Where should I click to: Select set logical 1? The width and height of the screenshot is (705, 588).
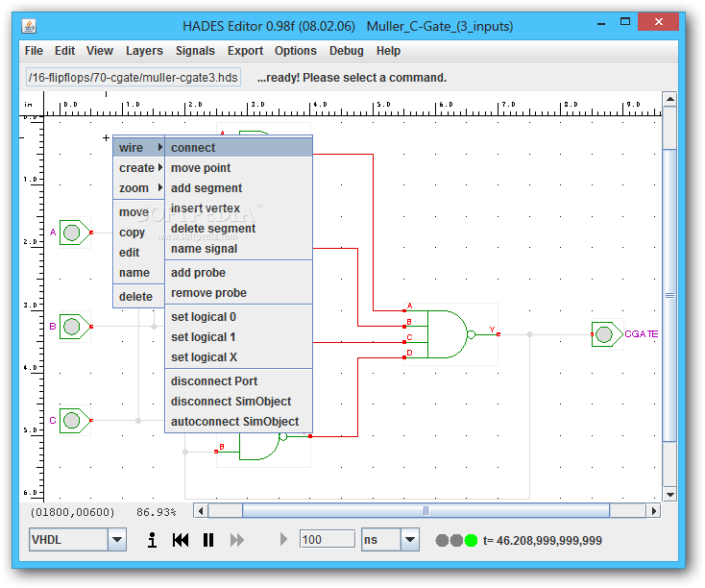click(x=239, y=337)
